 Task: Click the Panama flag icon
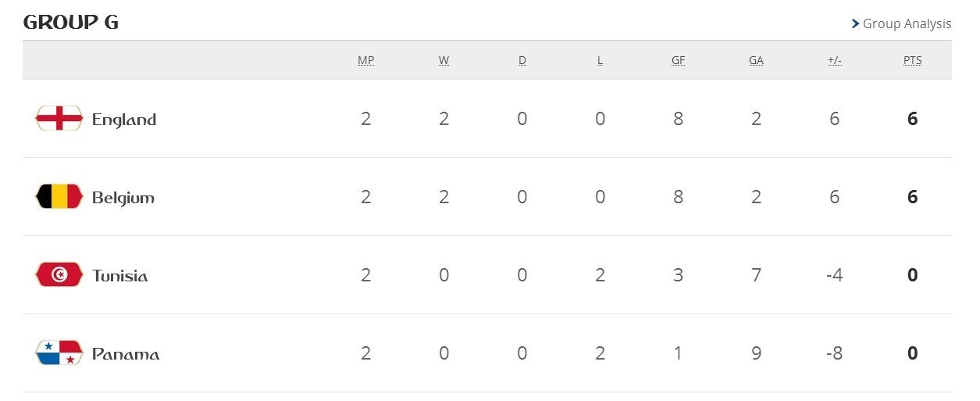coord(59,353)
